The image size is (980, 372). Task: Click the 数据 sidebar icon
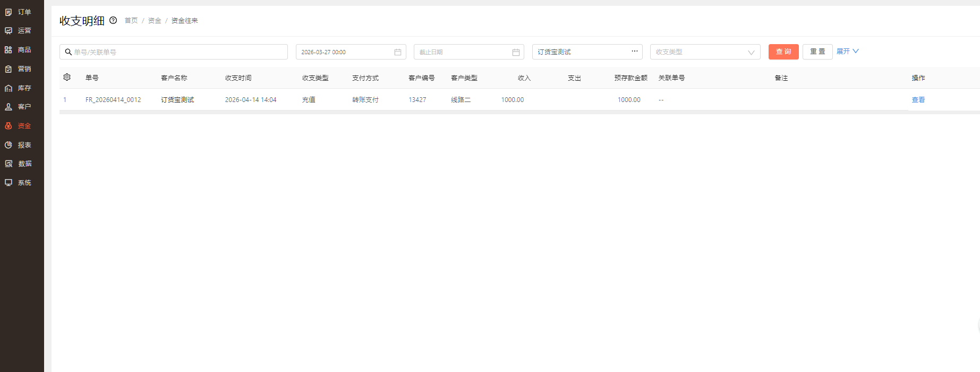click(x=8, y=164)
